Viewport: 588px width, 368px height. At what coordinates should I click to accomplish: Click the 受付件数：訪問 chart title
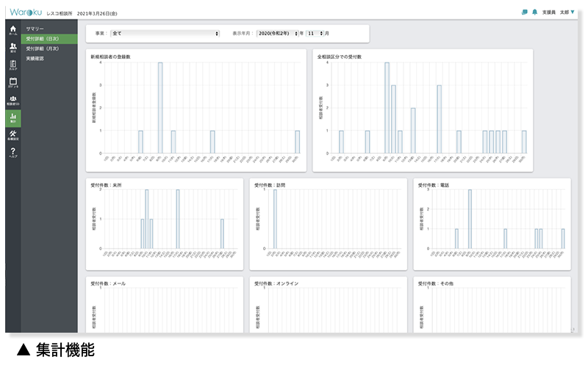(x=270, y=185)
